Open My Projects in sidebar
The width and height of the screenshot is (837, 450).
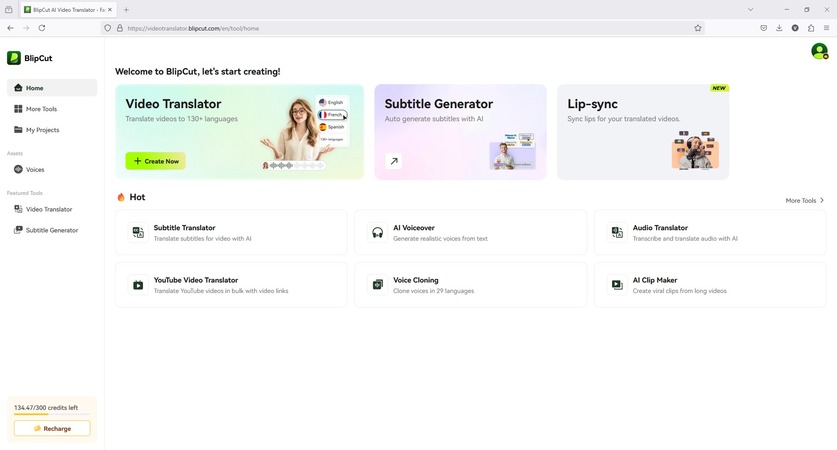[x=52, y=130]
